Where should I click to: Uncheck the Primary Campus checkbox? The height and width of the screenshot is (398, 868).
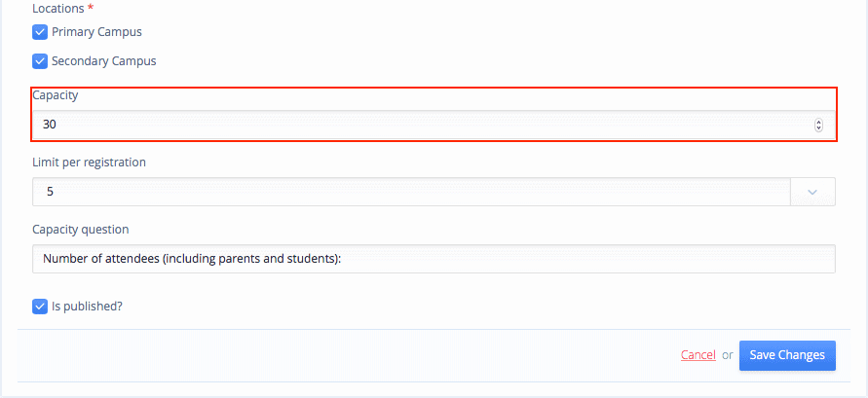pyautogui.click(x=40, y=32)
